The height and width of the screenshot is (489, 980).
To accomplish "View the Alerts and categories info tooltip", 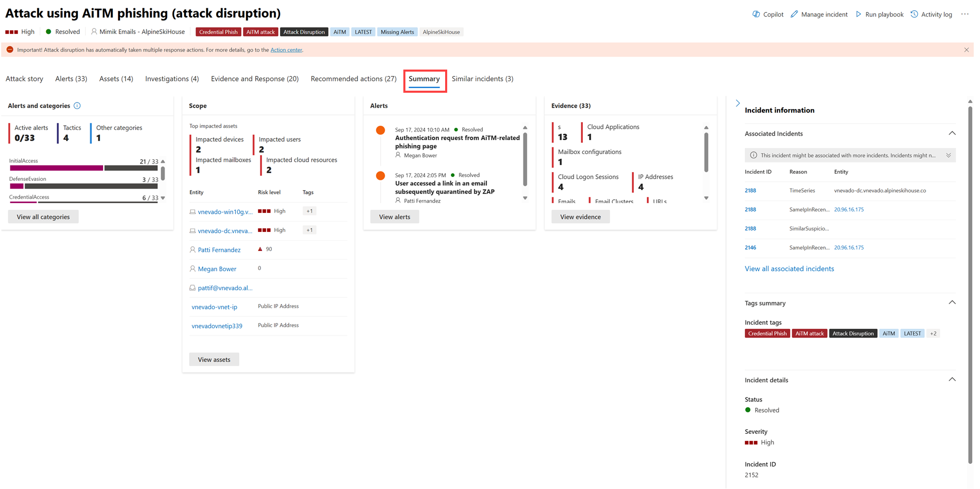I will [x=77, y=105].
